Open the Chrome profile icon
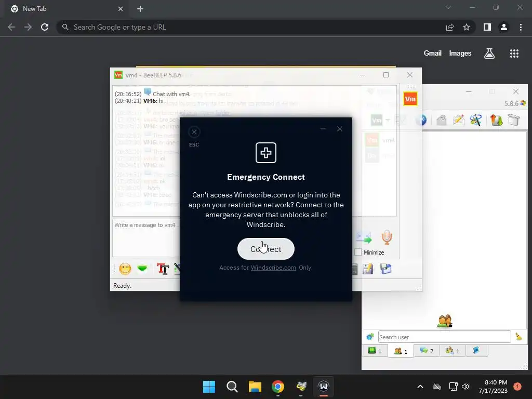The height and width of the screenshot is (399, 532). click(504, 27)
